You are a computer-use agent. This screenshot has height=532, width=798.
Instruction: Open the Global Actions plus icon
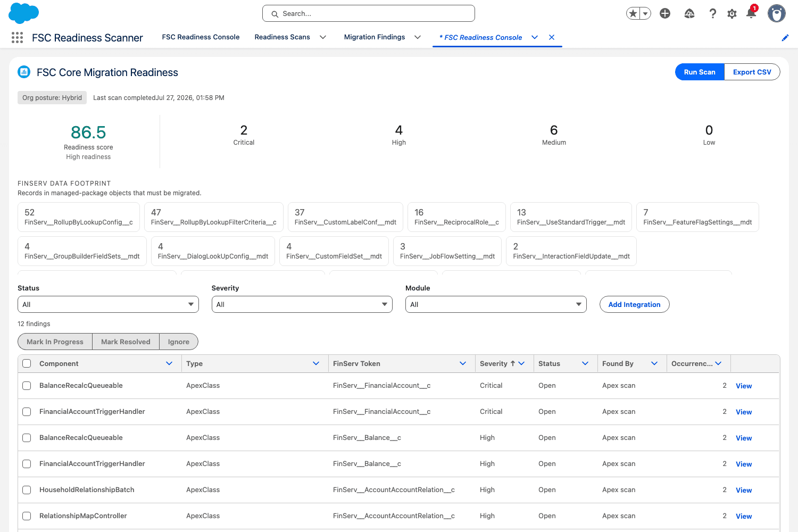[665, 13]
